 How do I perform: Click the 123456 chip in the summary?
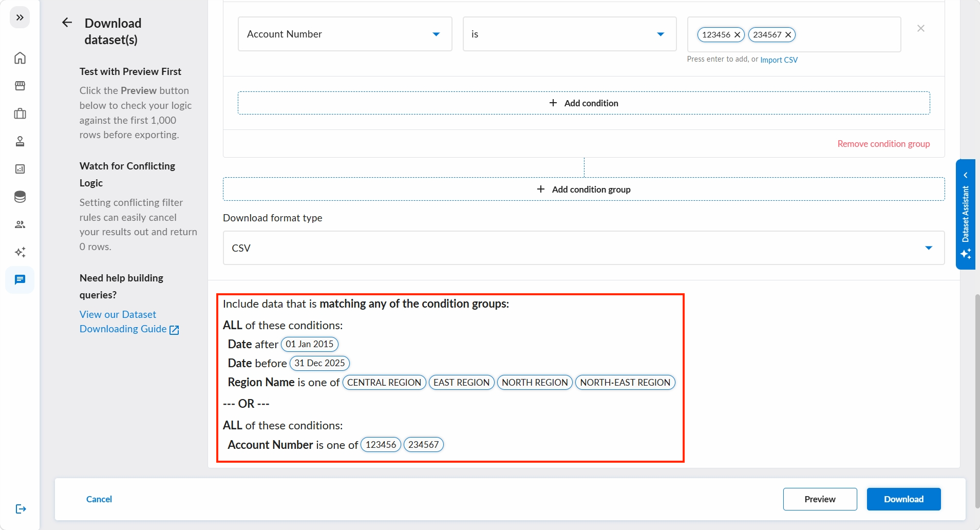coord(381,445)
